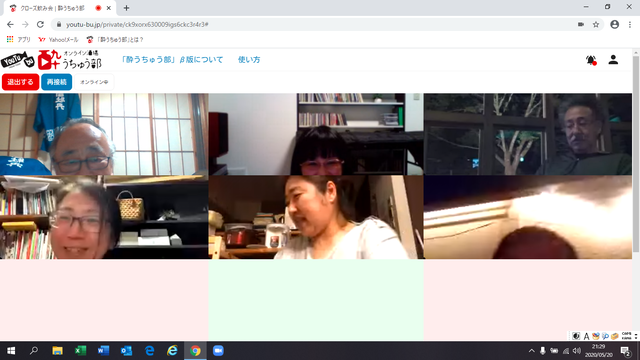Open Microsoft Edge from taskbar
The width and height of the screenshot is (640, 360).
tap(149, 351)
